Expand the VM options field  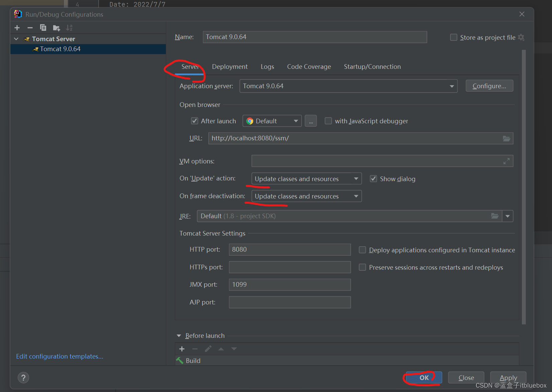(x=507, y=161)
